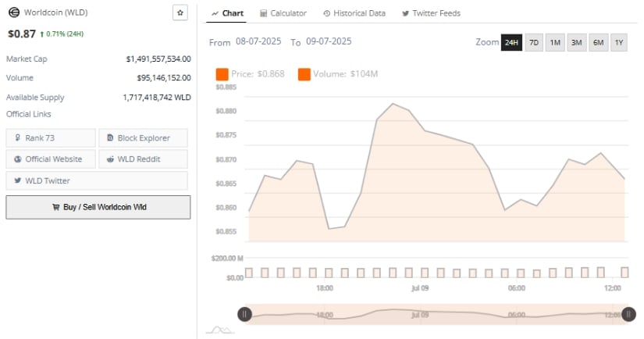Screen dimensions: 644x339
Task: Set chart zoom to 6M
Action: tap(598, 42)
